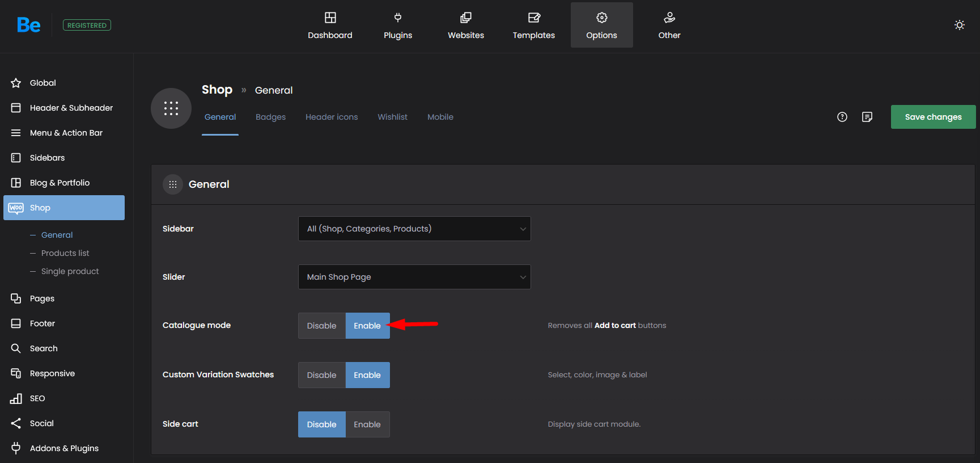Click the Websites stacked pages icon
The image size is (980, 463).
tap(466, 18)
